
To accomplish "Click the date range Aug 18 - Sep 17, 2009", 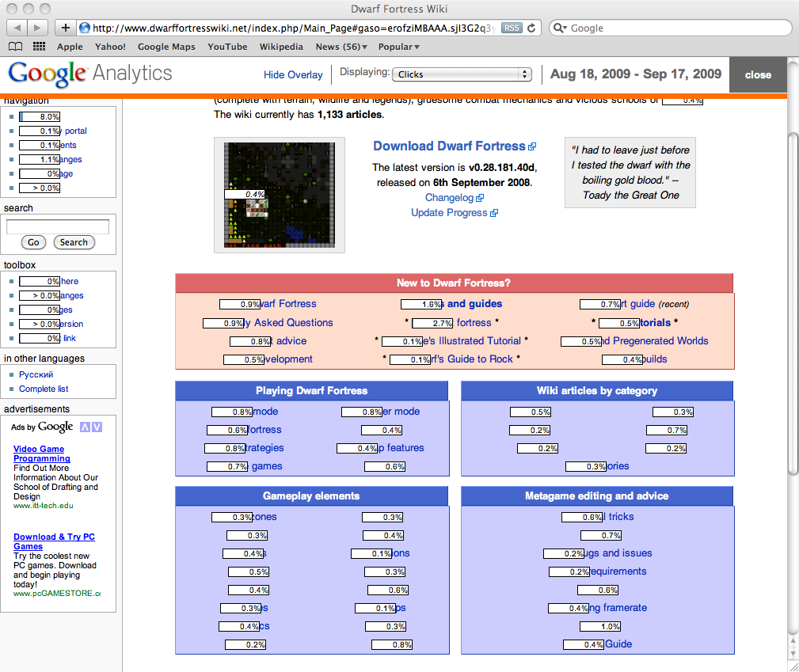I will tap(635, 74).
